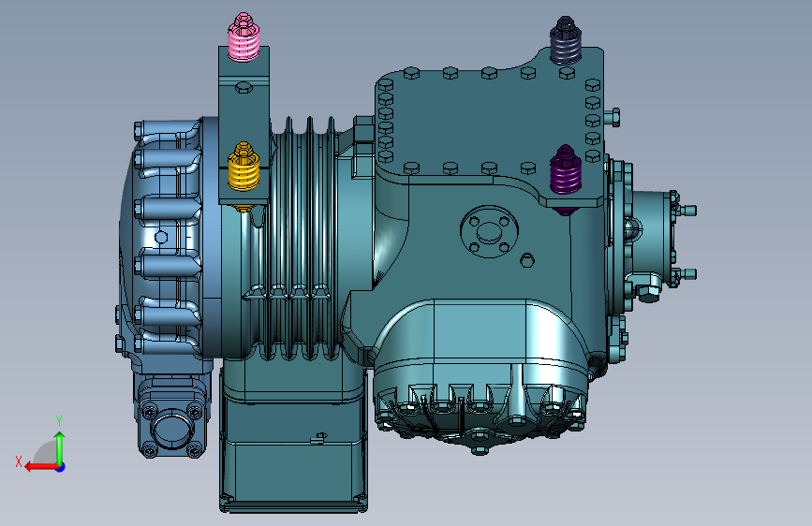This screenshot has height=526, width=812.
Task: Select the hex bolt on the bracket below the pink spring
Action: click(244, 86)
